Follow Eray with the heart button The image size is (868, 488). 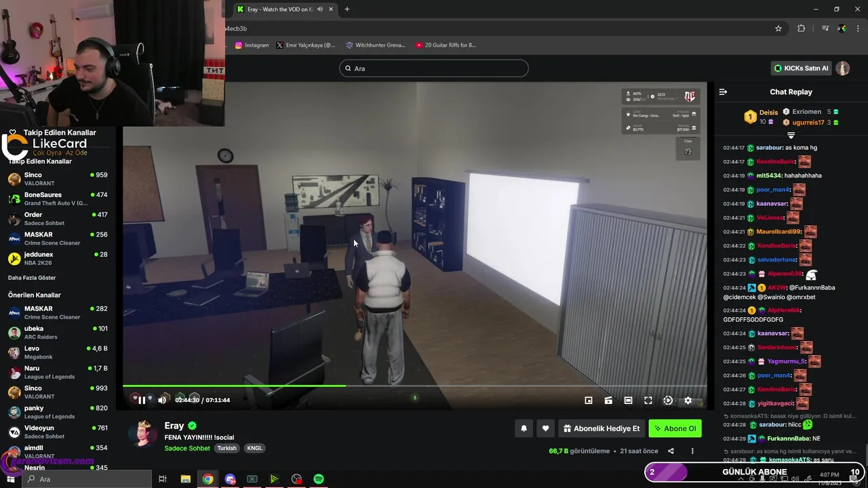545,428
